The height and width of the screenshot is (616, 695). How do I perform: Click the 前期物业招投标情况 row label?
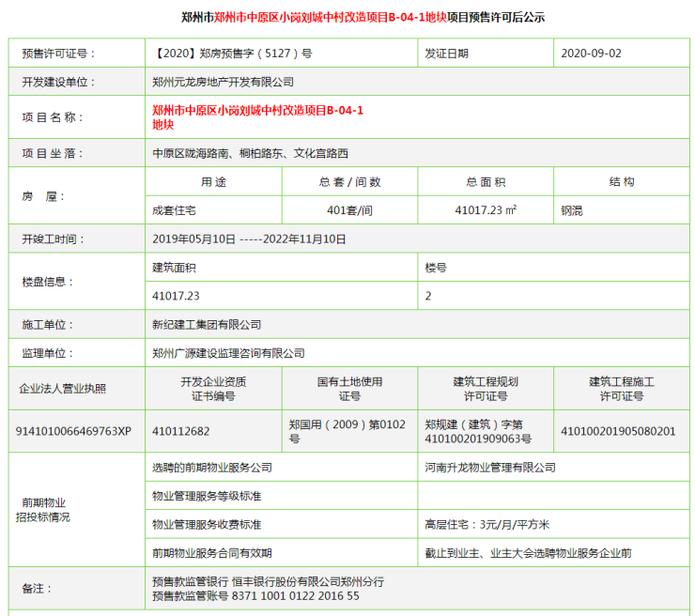(x=43, y=510)
